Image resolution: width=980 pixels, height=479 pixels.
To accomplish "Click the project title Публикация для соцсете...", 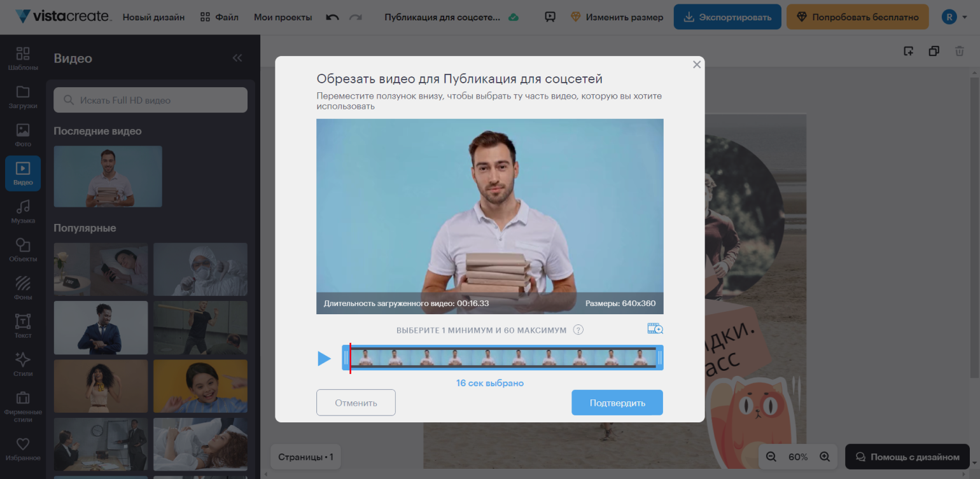I will (x=442, y=17).
